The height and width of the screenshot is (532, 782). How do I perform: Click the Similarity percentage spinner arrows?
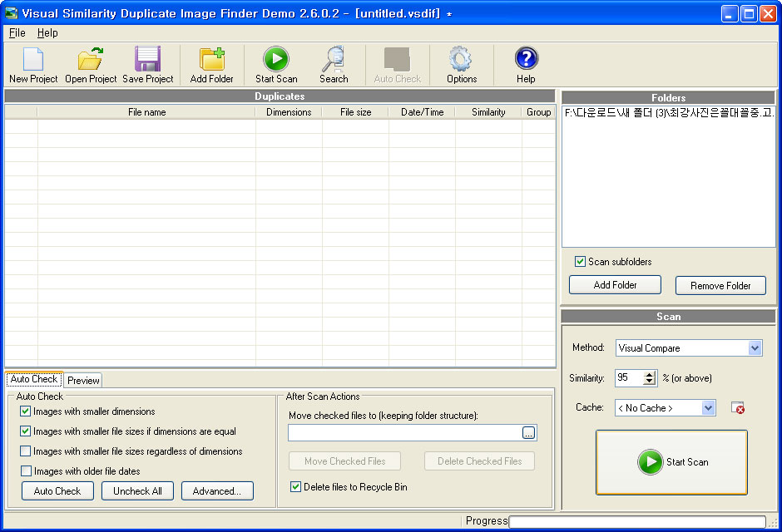click(x=649, y=378)
